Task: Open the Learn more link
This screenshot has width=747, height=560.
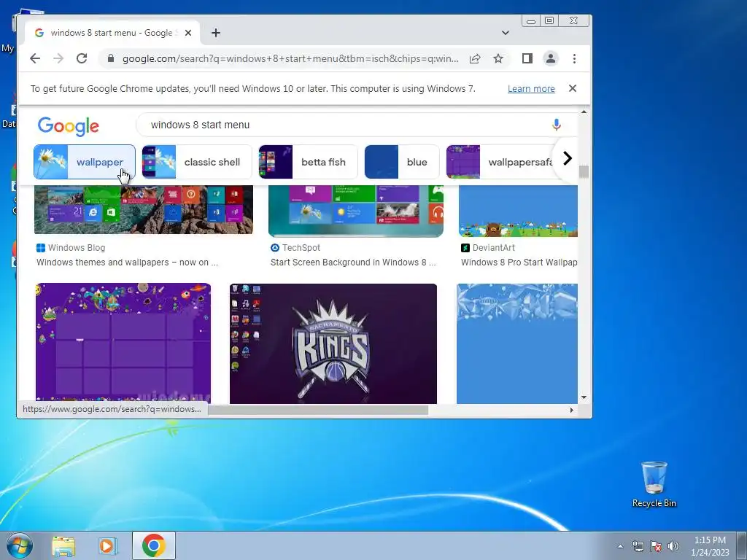Action: click(x=531, y=88)
